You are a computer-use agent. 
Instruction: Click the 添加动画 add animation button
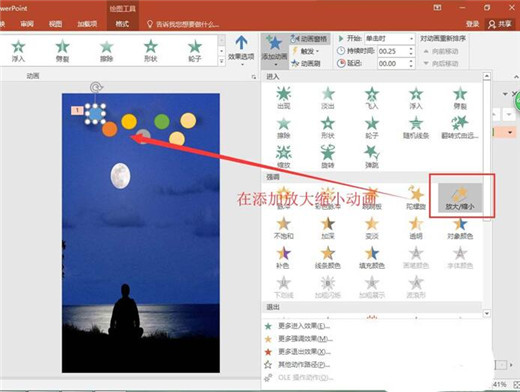click(274, 50)
